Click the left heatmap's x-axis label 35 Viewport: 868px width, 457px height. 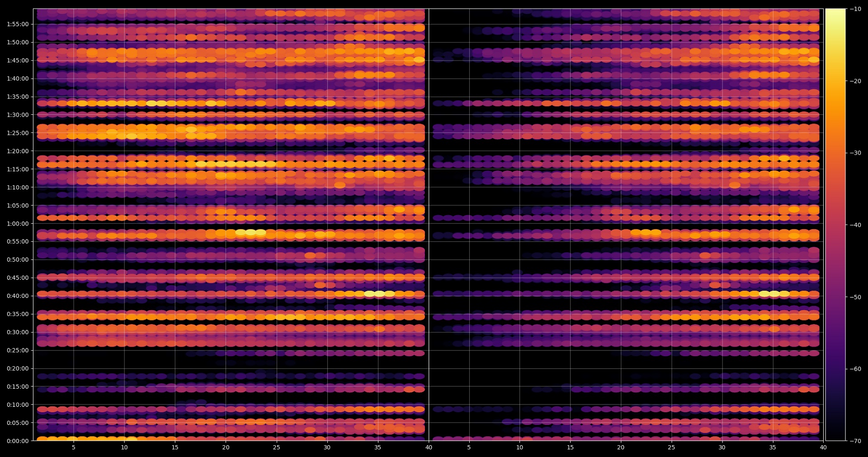(x=378, y=448)
